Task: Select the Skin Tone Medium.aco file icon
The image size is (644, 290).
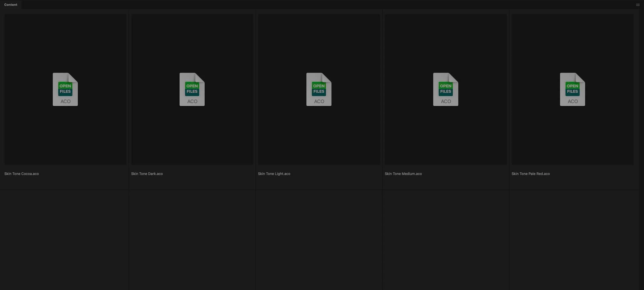Action: pyautogui.click(x=446, y=89)
